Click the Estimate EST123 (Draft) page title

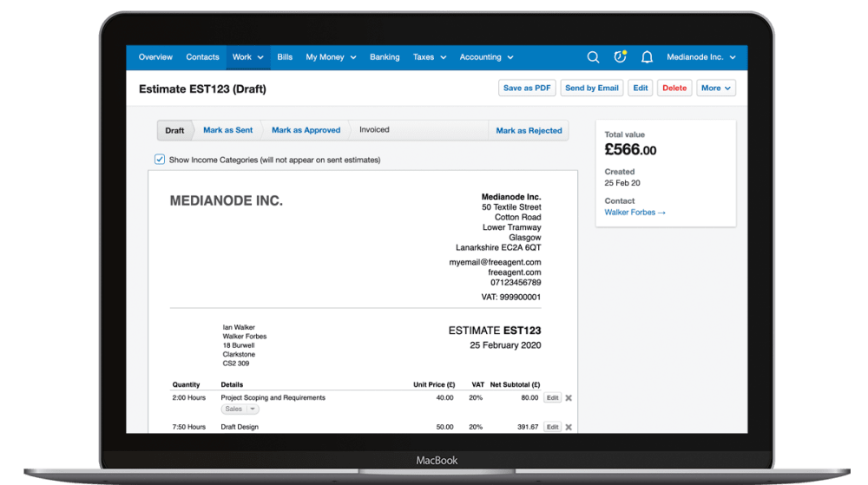coord(202,89)
